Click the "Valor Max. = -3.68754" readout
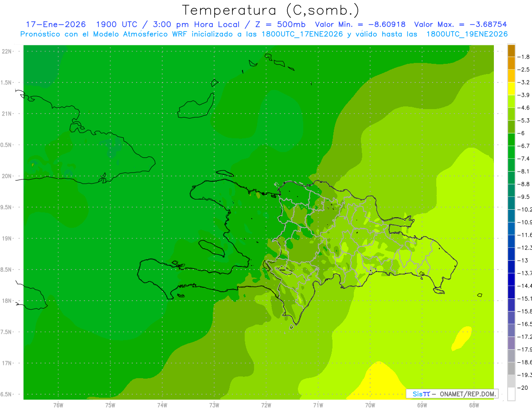532x411 pixels. 460,24
